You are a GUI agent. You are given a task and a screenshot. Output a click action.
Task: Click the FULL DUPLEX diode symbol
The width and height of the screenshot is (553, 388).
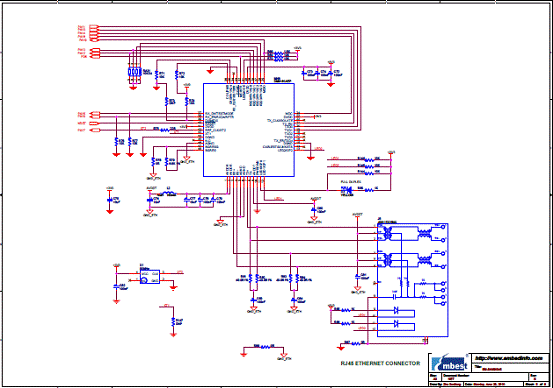347,190
